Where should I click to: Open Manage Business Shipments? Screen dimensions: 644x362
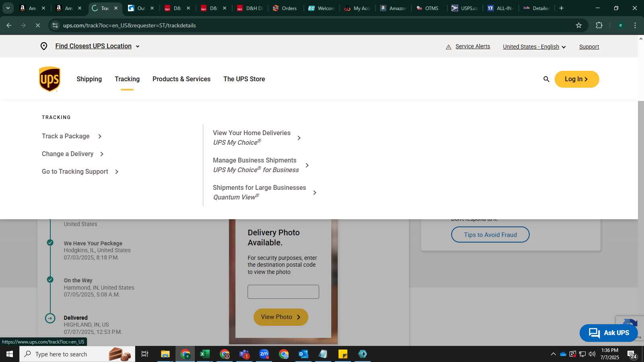tap(261, 165)
